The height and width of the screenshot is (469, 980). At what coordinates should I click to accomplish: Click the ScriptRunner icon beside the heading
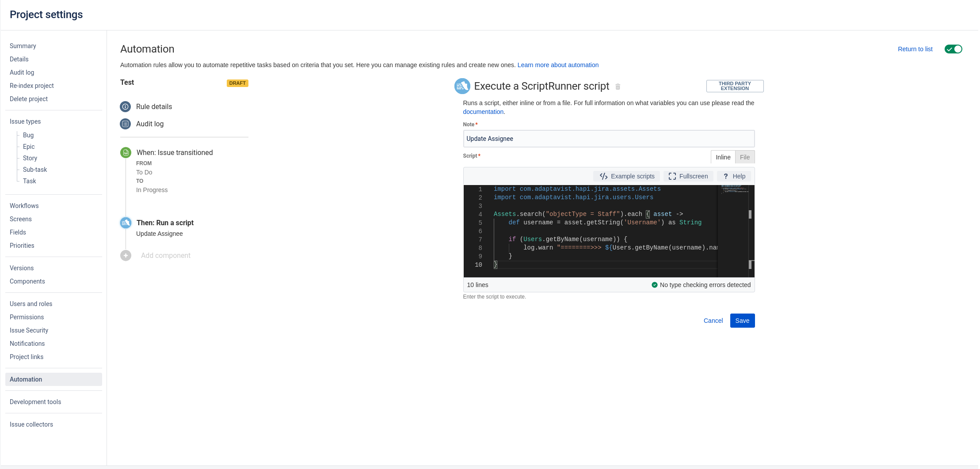tap(462, 86)
